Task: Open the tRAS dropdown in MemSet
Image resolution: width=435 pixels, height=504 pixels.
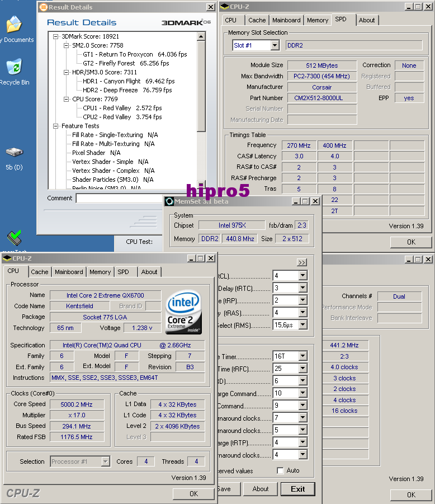Action: [302, 313]
